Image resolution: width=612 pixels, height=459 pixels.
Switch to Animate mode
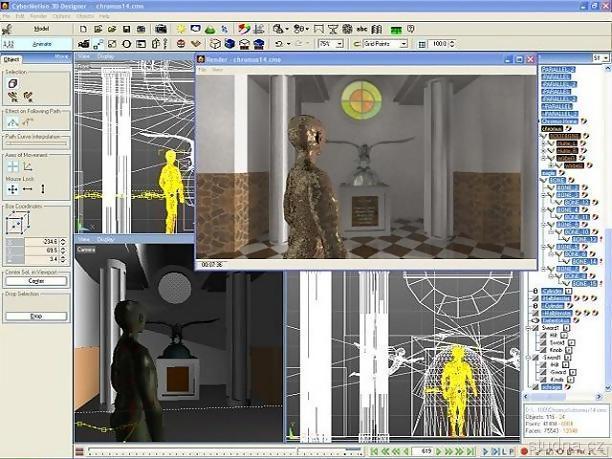[x=42, y=44]
